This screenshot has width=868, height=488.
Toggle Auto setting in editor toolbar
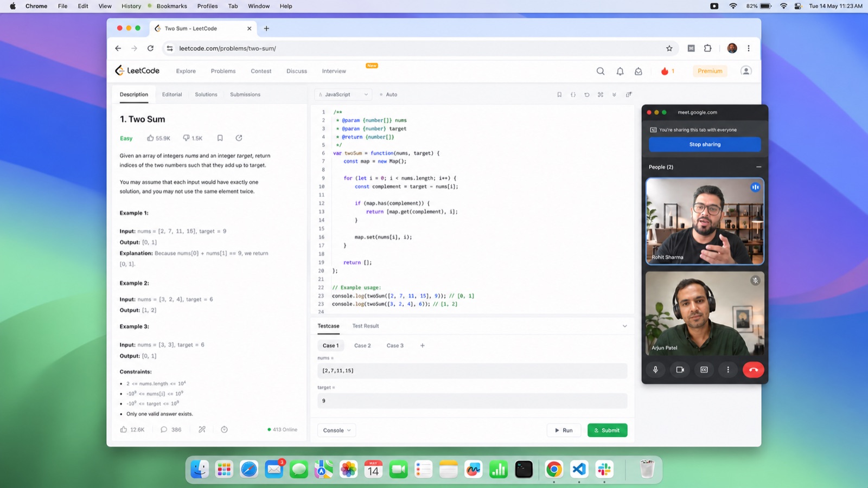click(x=388, y=94)
